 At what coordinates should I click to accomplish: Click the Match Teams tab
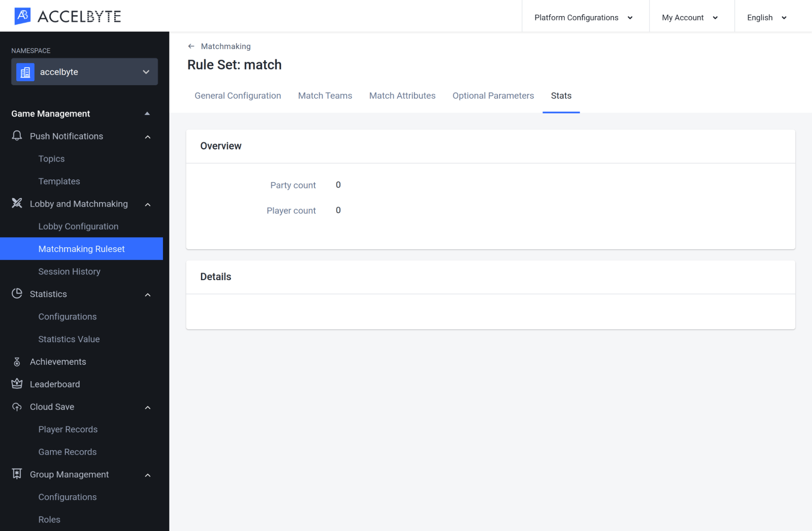tap(325, 95)
